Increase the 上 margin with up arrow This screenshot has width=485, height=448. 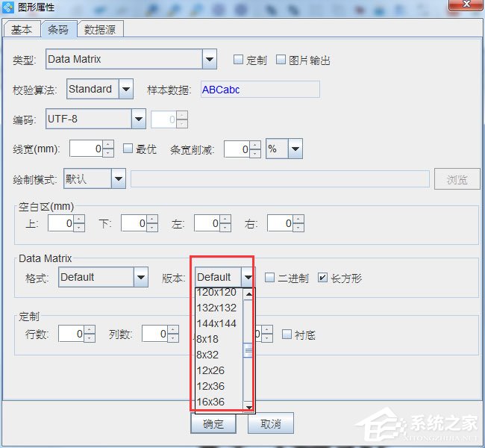pos(79,220)
